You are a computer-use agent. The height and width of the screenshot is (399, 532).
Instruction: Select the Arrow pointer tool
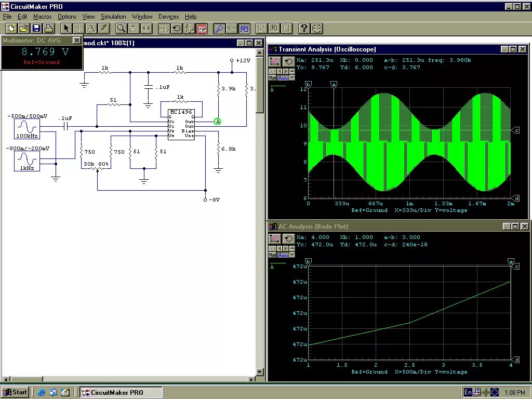[66, 29]
